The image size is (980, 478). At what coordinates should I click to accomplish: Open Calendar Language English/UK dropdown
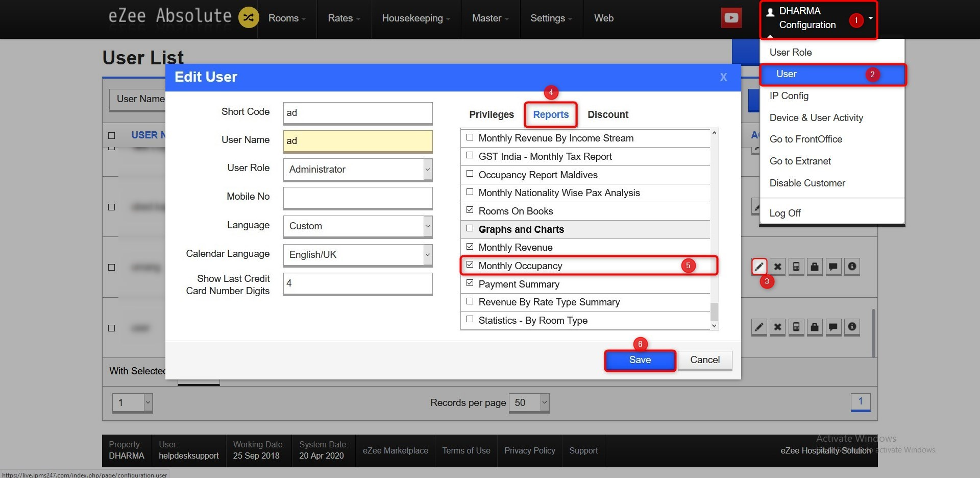[358, 254]
